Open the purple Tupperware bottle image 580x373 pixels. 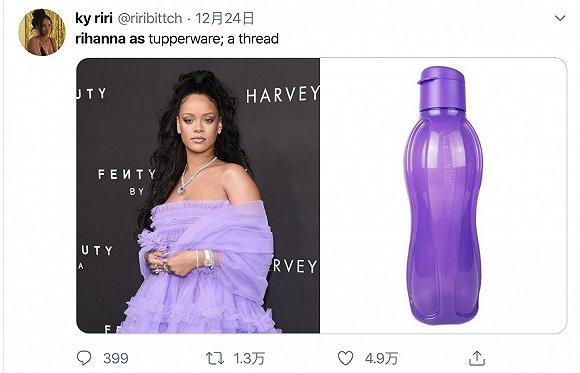tap(443, 196)
